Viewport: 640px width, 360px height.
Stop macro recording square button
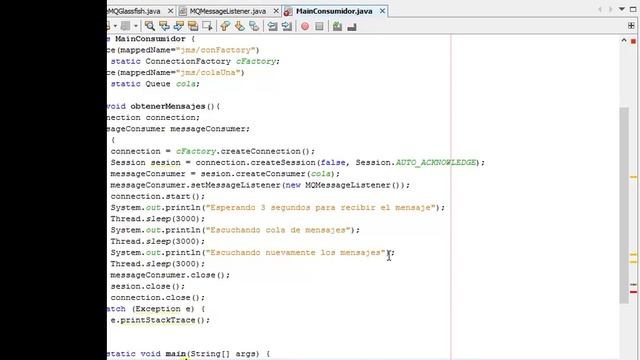(319, 26)
